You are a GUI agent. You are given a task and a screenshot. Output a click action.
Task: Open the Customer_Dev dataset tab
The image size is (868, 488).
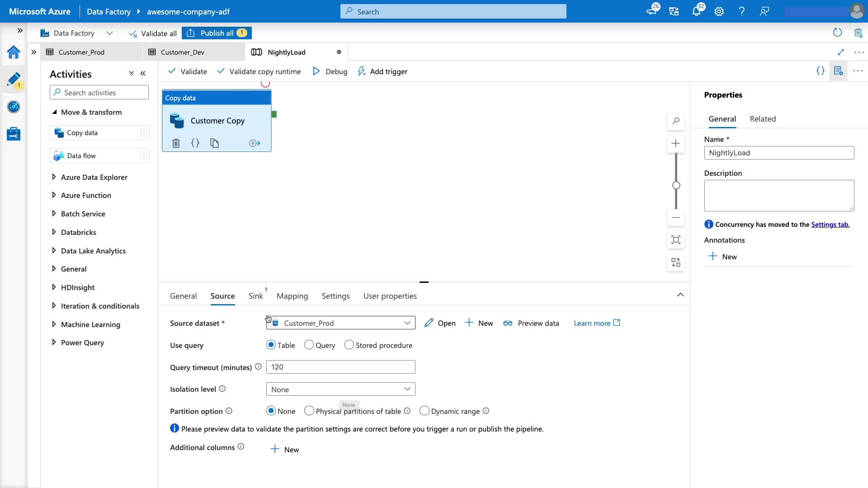(183, 52)
